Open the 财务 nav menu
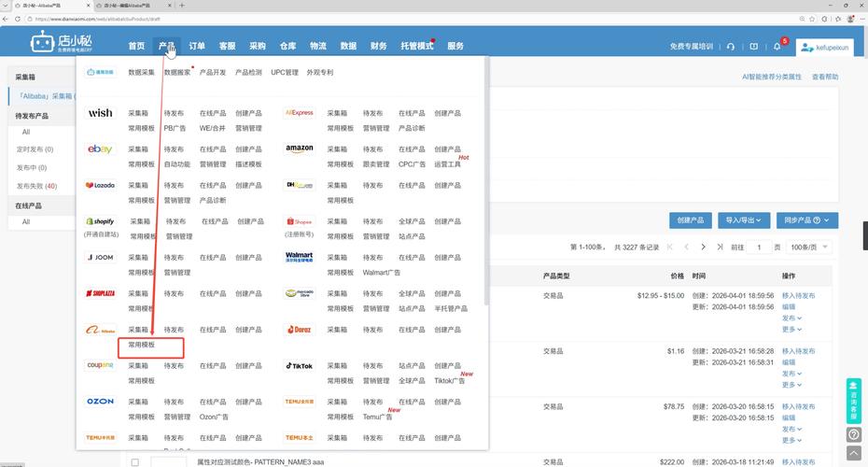 coord(379,46)
